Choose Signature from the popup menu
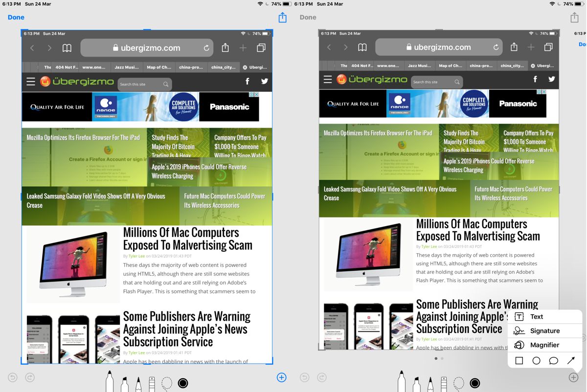This screenshot has height=392, width=587. tap(545, 331)
